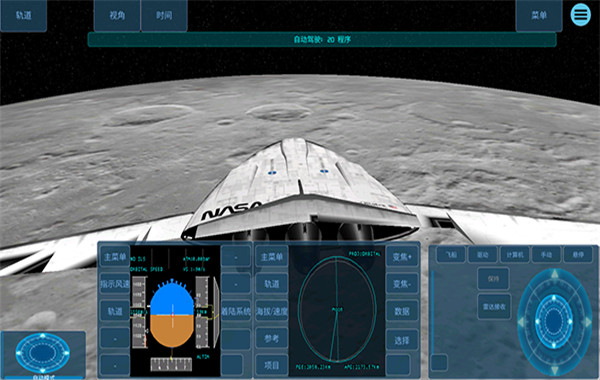Screen dimensions: 600x380
Task: Click the Moon label in orbit map center
Action: point(337,309)
